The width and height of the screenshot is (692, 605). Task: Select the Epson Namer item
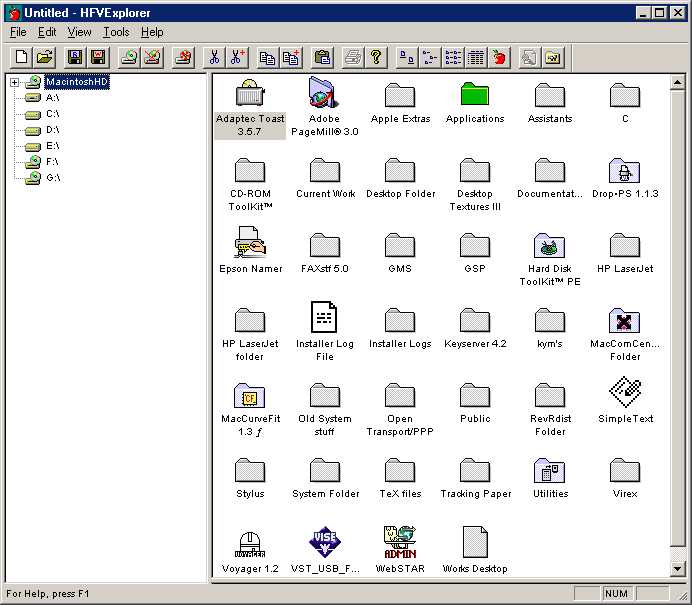[x=250, y=250]
